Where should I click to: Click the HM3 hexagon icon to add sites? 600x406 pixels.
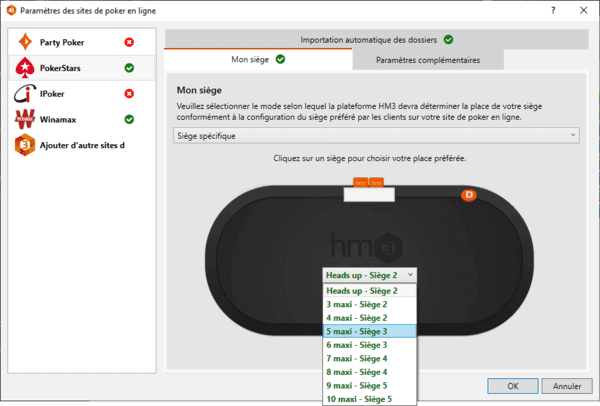pyautogui.click(x=25, y=145)
